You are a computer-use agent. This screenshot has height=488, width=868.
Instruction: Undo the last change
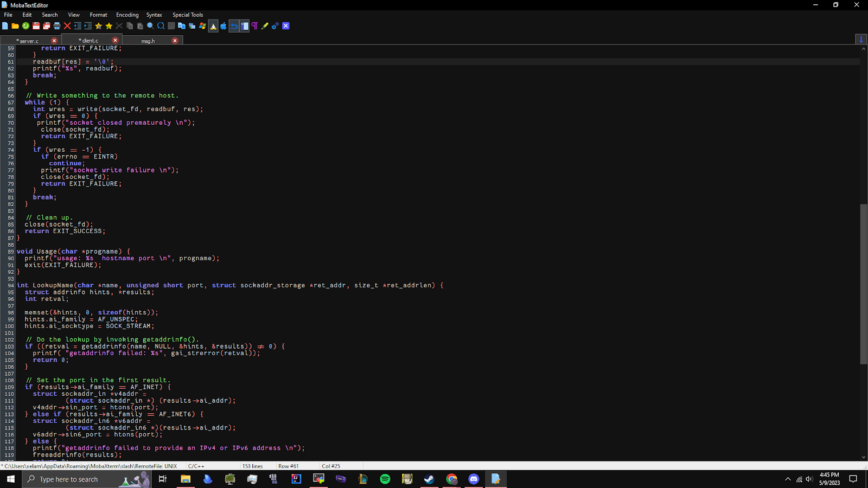coord(233,25)
